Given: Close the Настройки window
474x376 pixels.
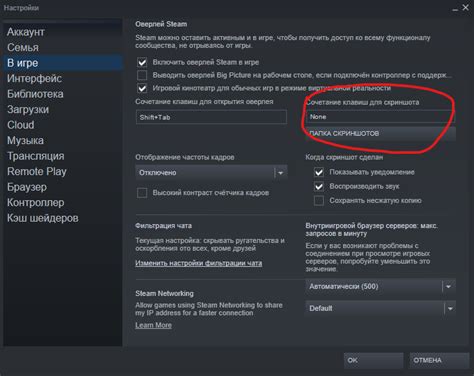Looking at the screenshot, I should (x=465, y=7).
